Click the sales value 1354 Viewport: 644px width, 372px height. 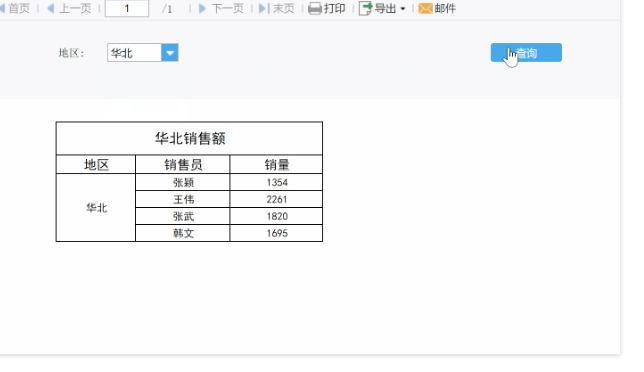[276, 182]
